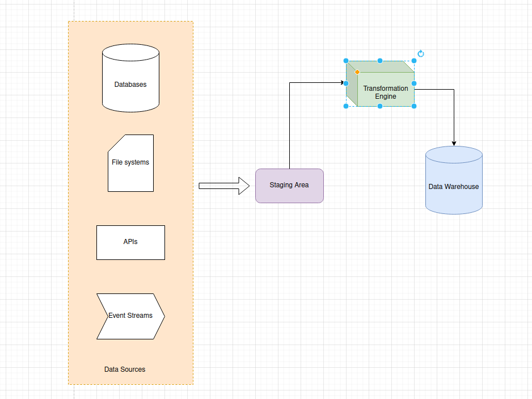Screen dimensions: 532x399
Task: Select the blue Data Warehouse cylinder
Action: coord(454,186)
